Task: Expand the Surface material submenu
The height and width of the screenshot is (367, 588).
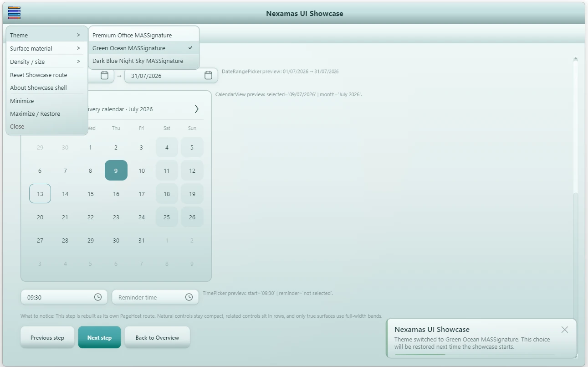Action: (x=46, y=48)
